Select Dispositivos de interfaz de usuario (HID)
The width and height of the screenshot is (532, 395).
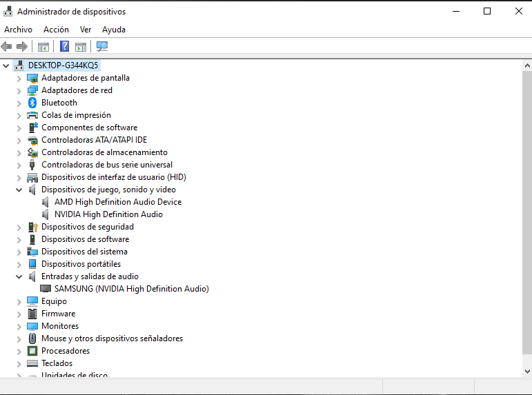pyautogui.click(x=114, y=177)
